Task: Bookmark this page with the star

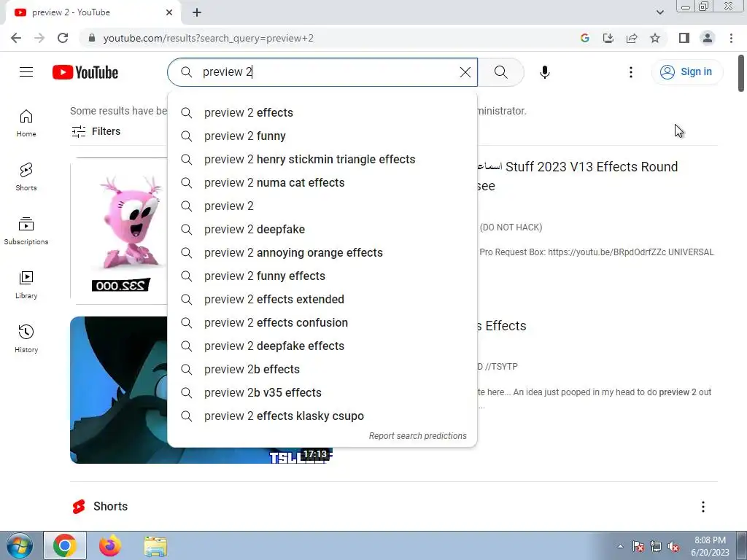Action: (655, 38)
